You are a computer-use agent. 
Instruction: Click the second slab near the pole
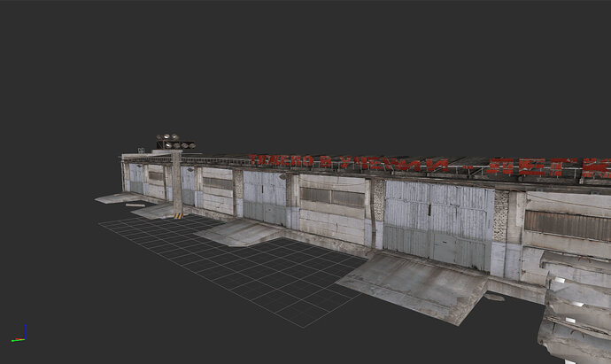(x=152, y=211)
